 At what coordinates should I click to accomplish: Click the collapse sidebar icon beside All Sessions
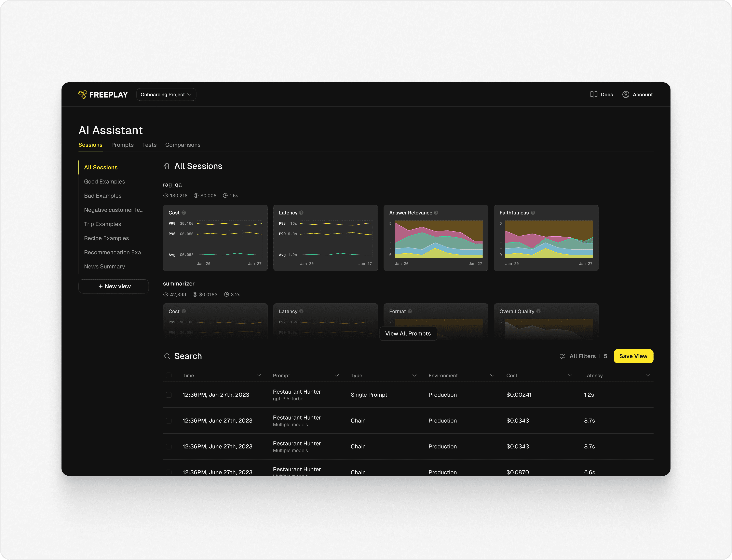click(166, 166)
